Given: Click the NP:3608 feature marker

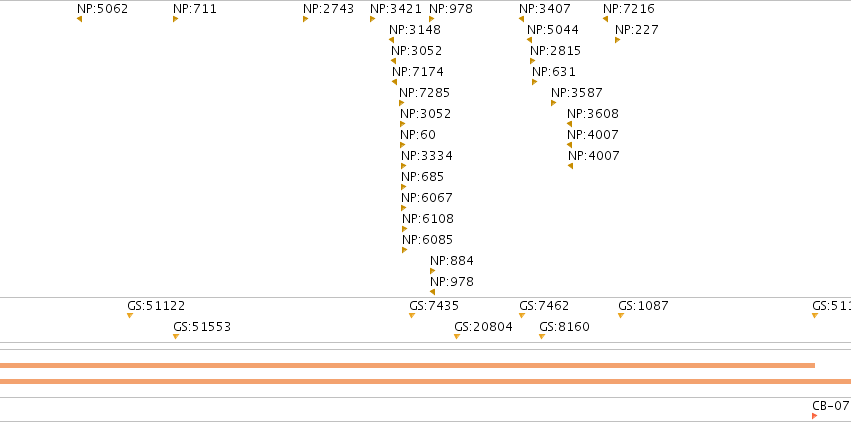Looking at the screenshot, I should [x=569, y=124].
